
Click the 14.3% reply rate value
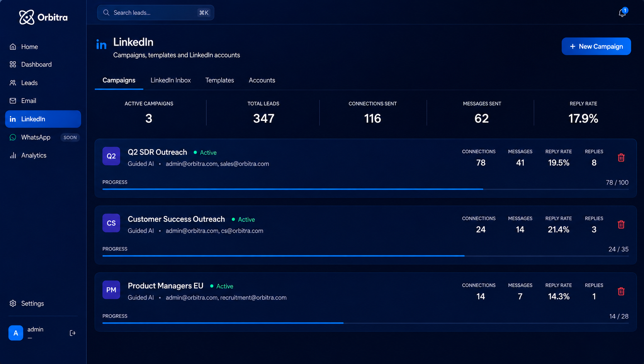pos(559,296)
